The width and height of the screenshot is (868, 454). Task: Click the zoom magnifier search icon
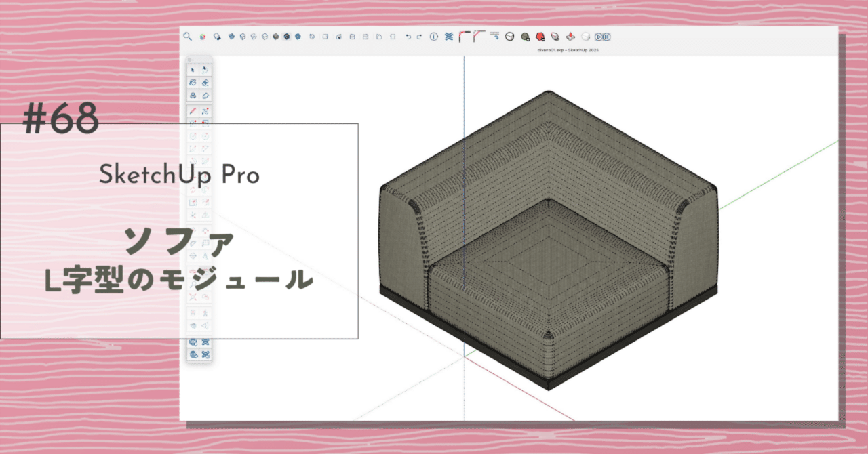[187, 37]
